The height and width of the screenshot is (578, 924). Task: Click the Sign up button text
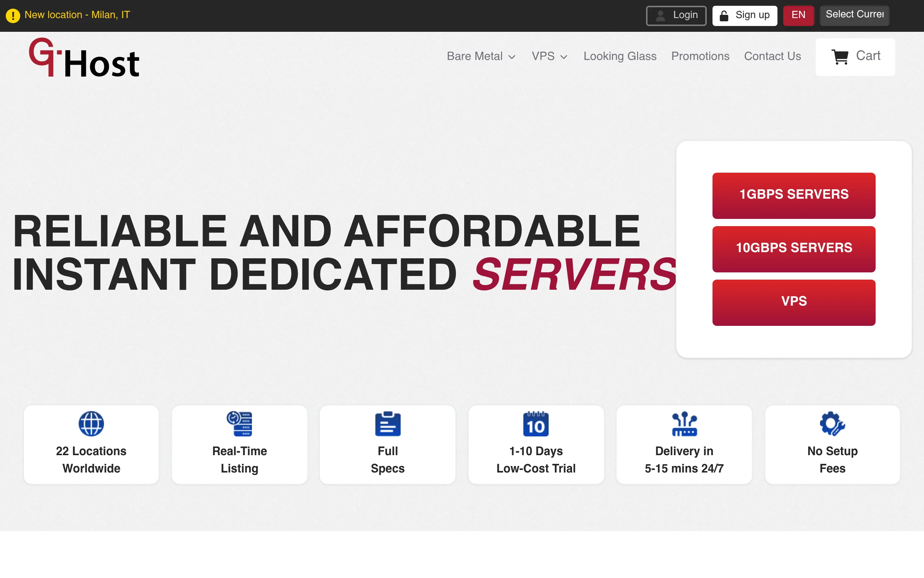(753, 15)
